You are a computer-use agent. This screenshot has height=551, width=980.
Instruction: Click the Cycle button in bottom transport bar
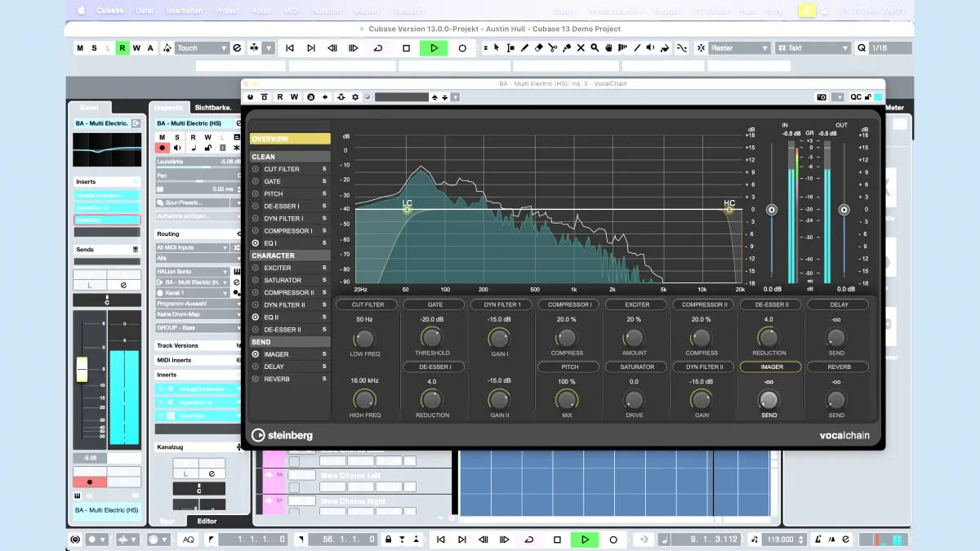tap(528, 540)
